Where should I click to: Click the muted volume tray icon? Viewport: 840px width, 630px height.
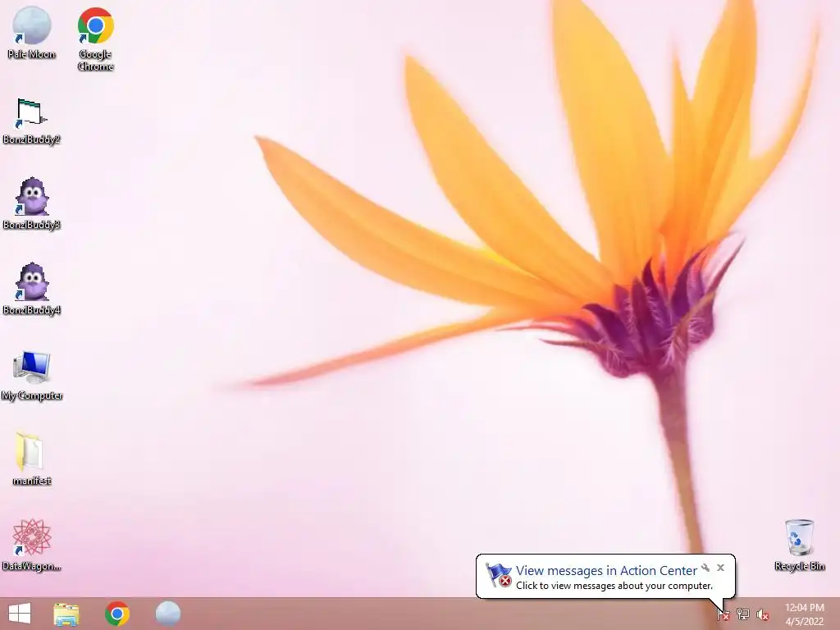(x=763, y=614)
